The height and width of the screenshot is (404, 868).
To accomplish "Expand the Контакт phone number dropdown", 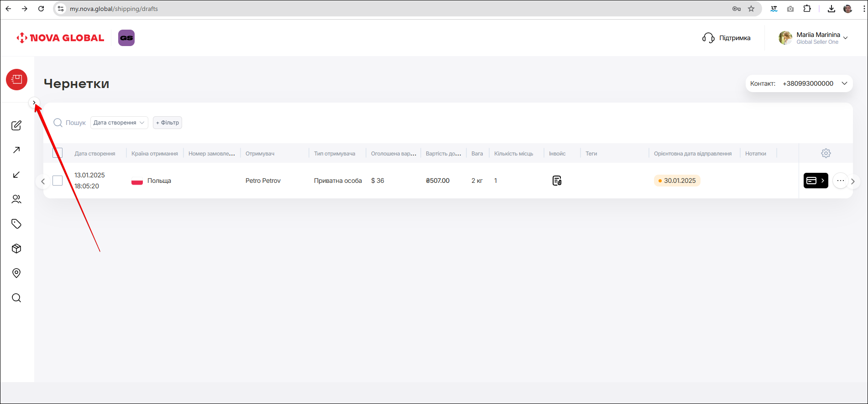I will [x=844, y=83].
